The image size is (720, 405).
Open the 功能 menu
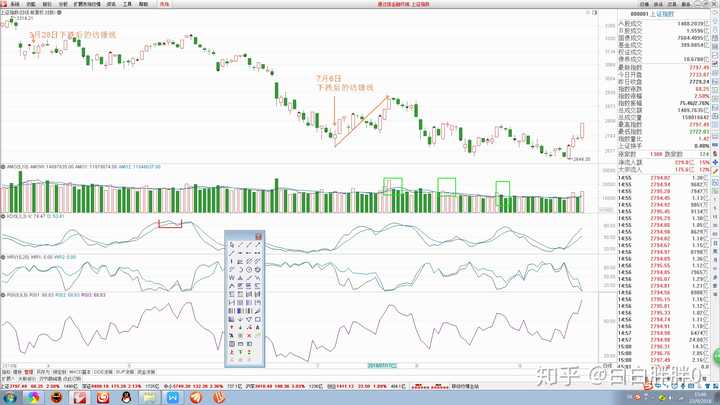31,4
